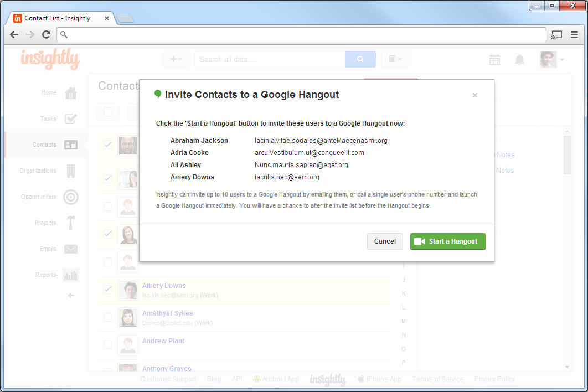Open Andrew Plant contact link

[163, 341]
